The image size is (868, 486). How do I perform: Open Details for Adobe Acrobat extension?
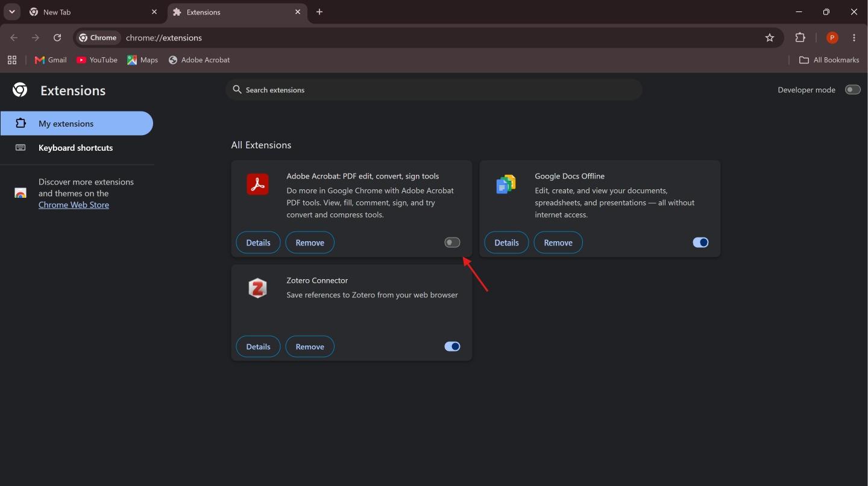(258, 242)
